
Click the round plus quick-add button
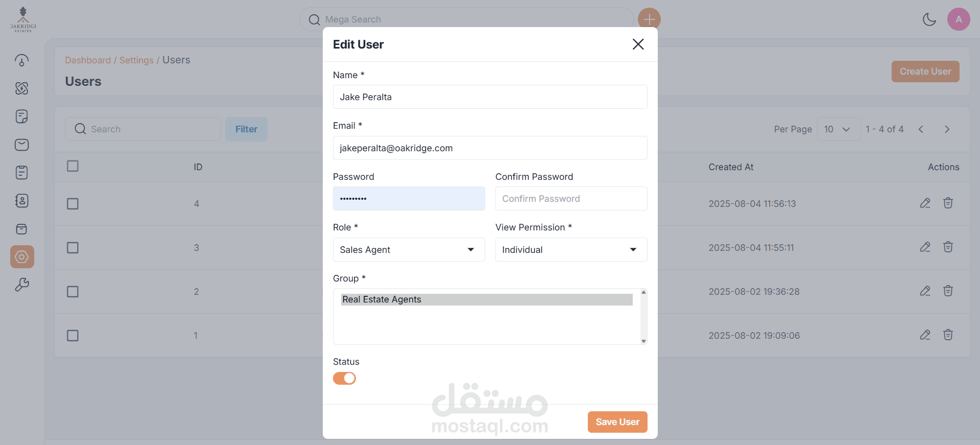[x=649, y=19]
